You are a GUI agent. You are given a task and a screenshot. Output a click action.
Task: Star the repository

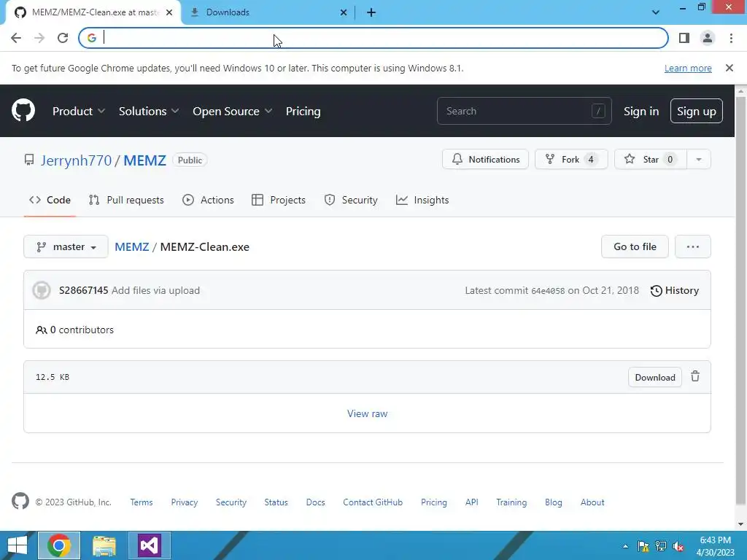pyautogui.click(x=651, y=160)
